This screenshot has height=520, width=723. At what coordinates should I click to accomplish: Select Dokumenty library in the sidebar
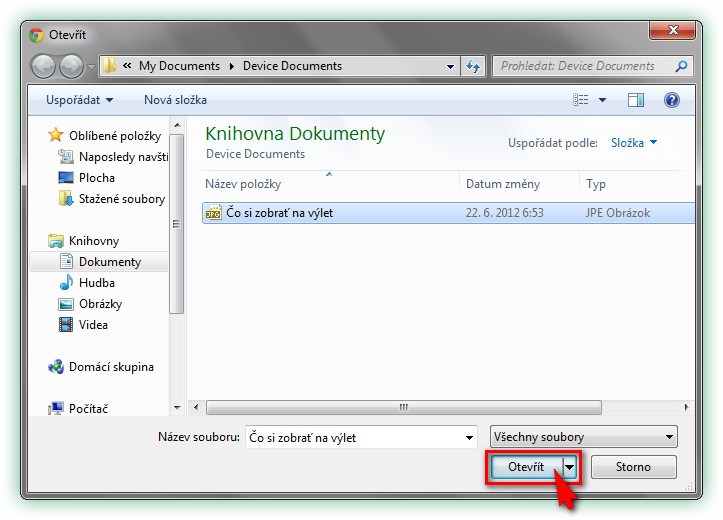[x=110, y=262]
